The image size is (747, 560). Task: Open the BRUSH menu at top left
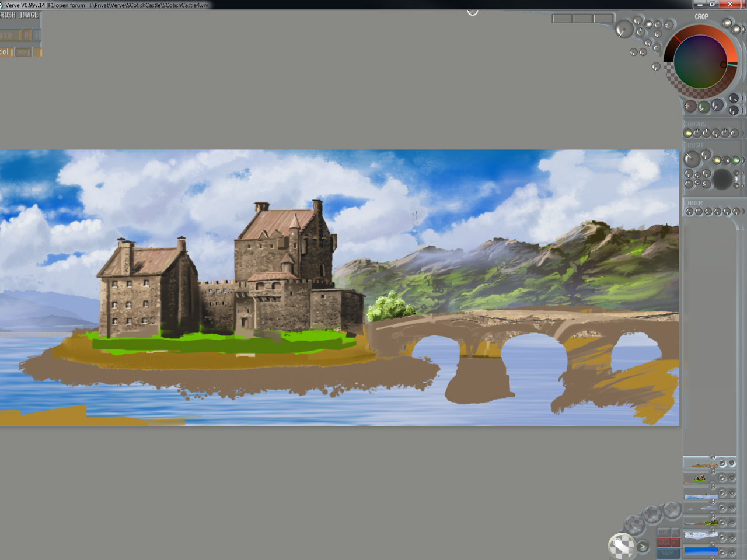[8, 15]
